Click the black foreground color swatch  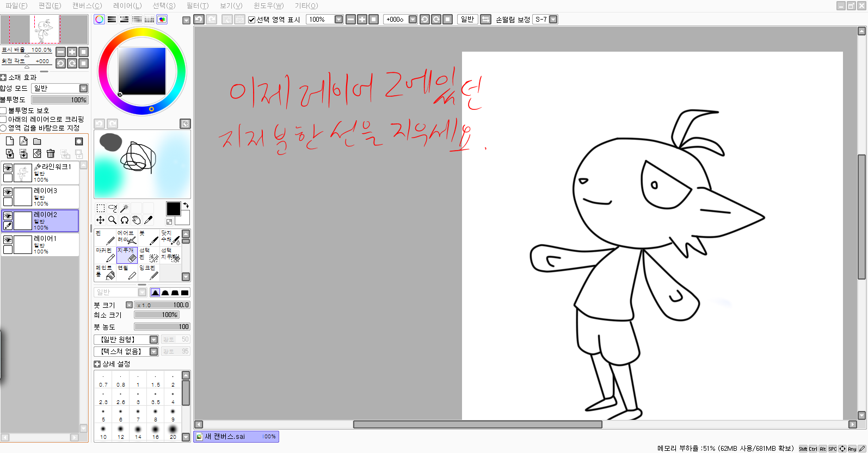173,208
